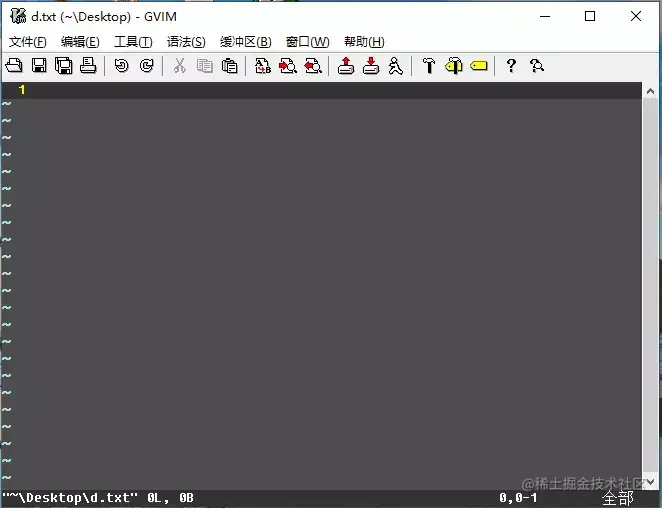The height and width of the screenshot is (508, 662).
Task: Click the Save all files icon
Action: click(63, 66)
